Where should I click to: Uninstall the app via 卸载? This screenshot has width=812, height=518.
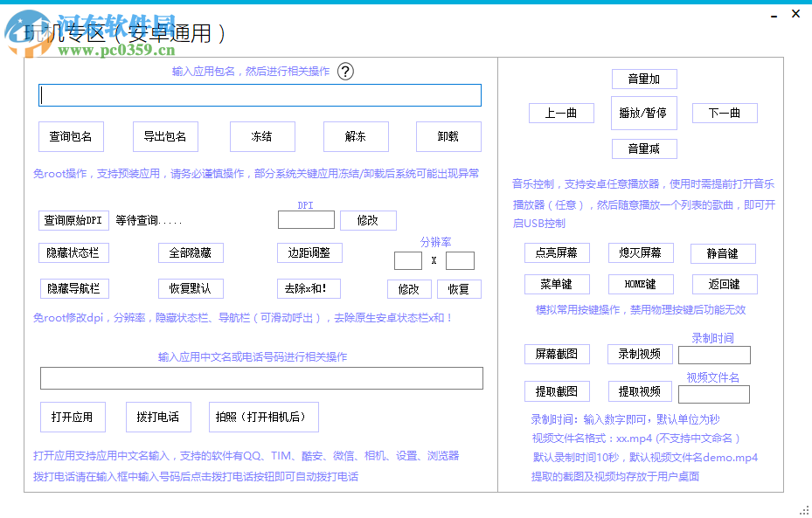pos(448,136)
